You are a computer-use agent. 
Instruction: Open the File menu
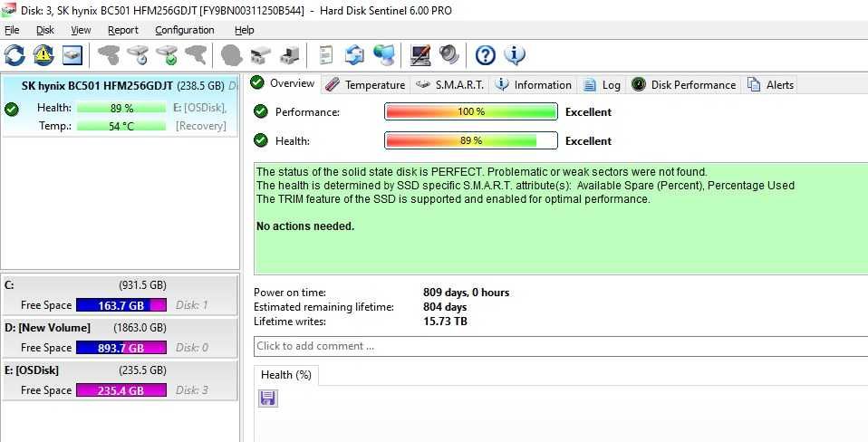pos(12,31)
